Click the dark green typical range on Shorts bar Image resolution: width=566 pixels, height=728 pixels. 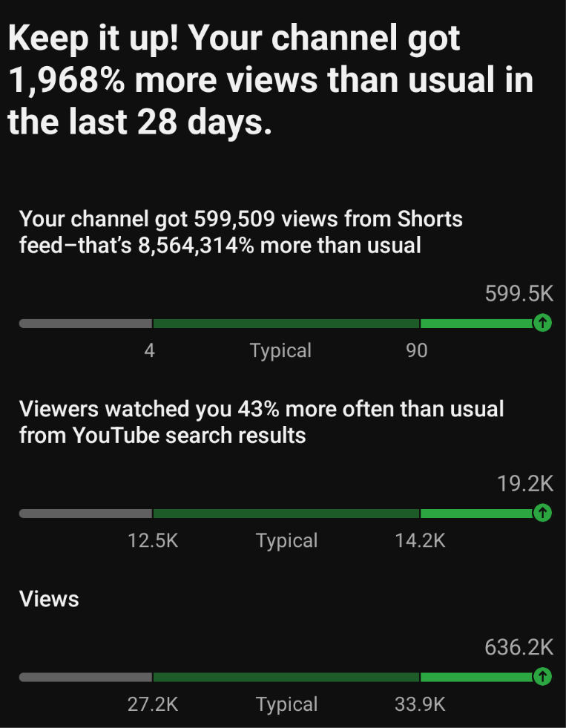tap(286, 324)
